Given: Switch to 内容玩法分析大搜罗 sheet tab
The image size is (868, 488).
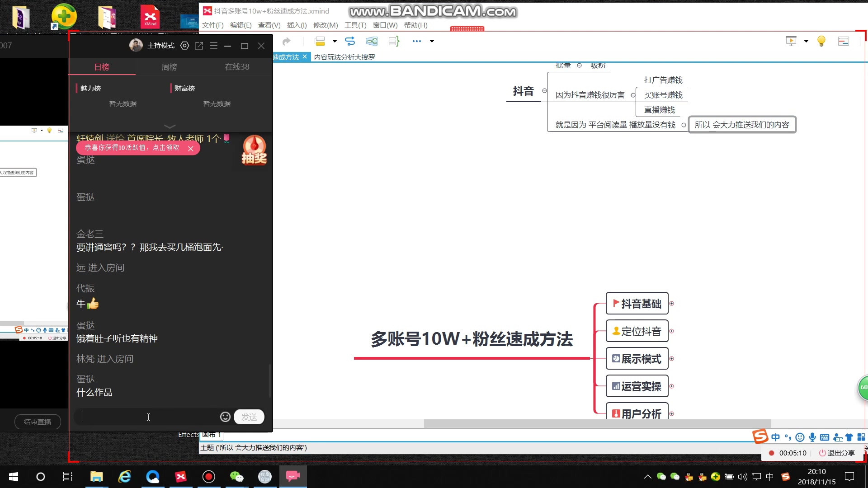Looking at the screenshot, I should tap(344, 57).
